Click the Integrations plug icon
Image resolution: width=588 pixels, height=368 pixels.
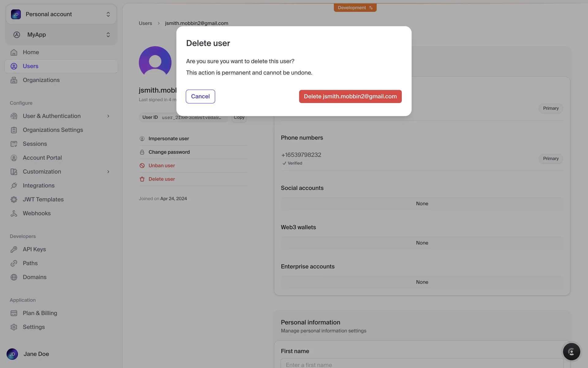pyautogui.click(x=14, y=186)
